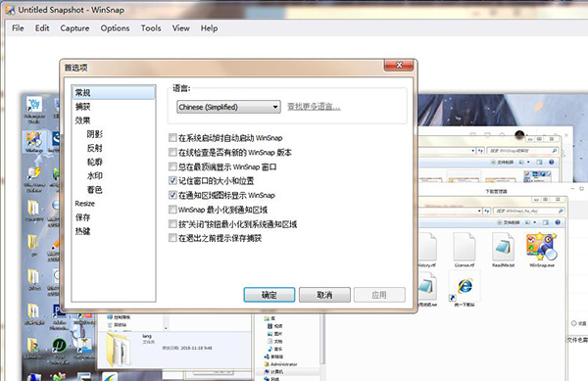Screen dimensions: 588x381
Task: Open the View menu
Action: 180,28
